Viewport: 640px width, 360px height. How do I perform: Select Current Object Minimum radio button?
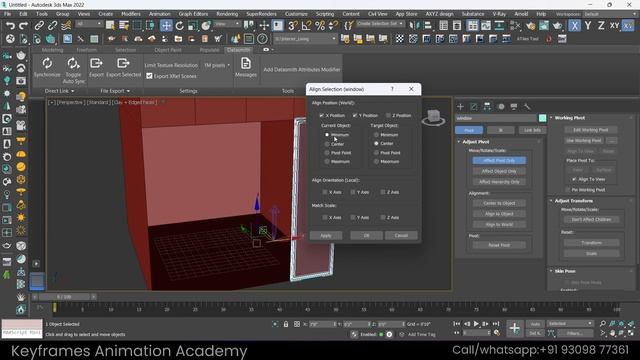click(x=327, y=134)
